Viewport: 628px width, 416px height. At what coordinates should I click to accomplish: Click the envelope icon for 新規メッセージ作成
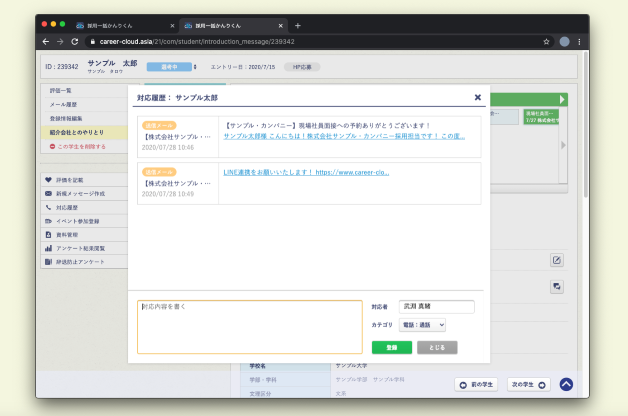pyautogui.click(x=48, y=193)
